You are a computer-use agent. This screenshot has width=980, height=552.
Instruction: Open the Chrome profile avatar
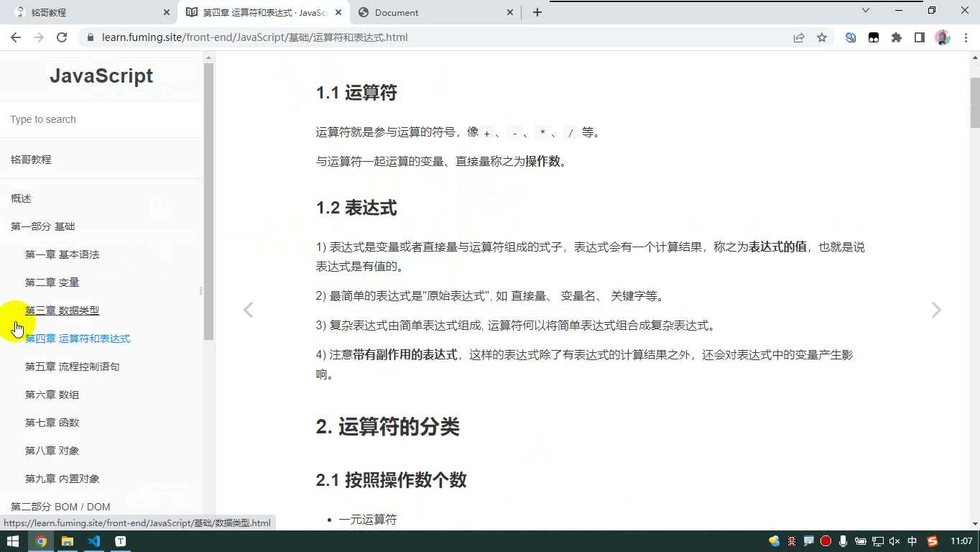click(943, 37)
